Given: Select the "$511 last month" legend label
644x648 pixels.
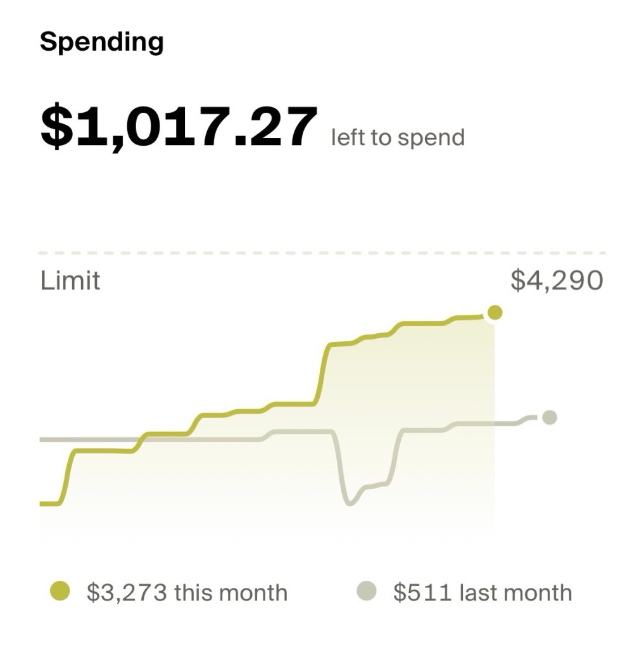Looking at the screenshot, I should [x=482, y=593].
